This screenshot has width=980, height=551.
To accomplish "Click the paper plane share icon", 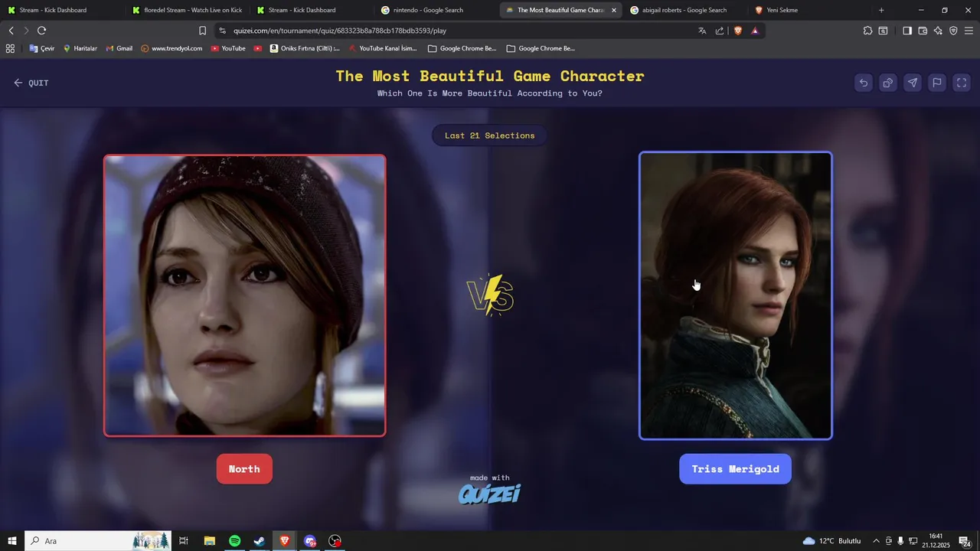I will 913,83.
